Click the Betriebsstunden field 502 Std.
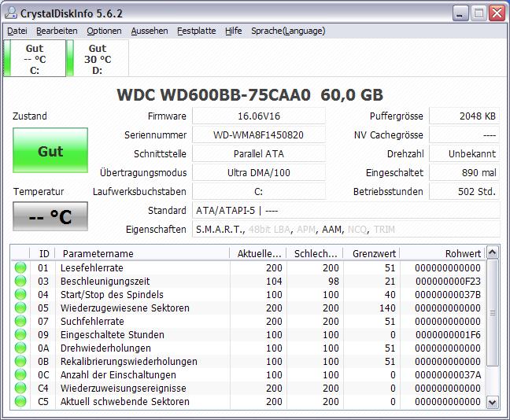 [464, 191]
